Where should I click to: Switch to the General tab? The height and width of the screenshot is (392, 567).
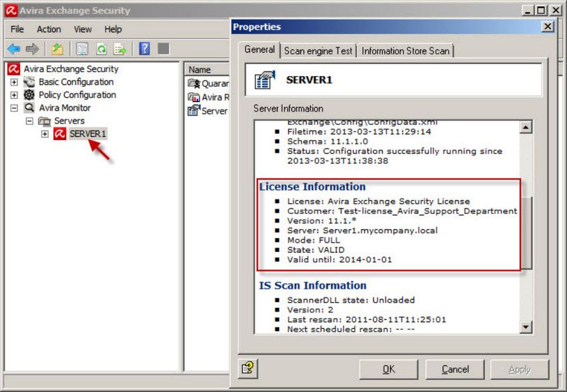click(259, 49)
